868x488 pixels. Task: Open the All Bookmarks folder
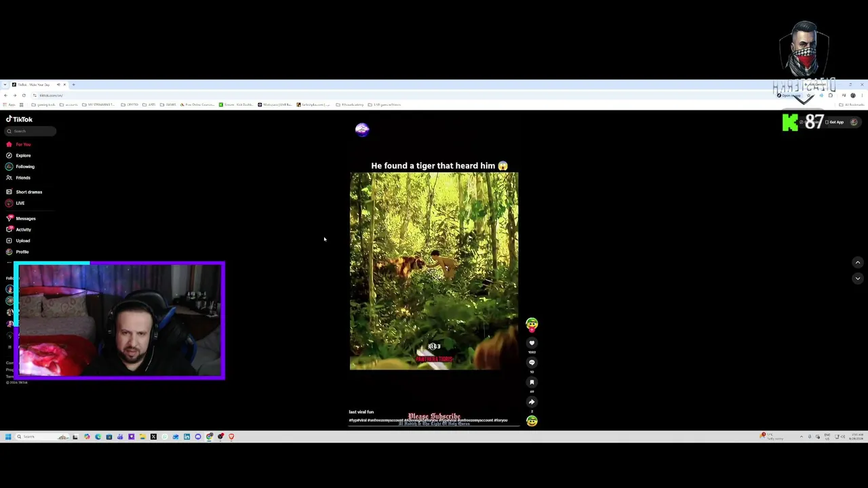(x=852, y=105)
